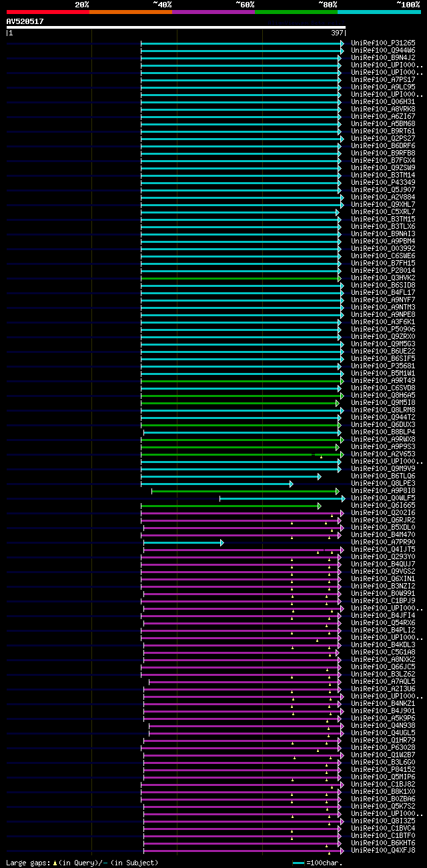Screen dimensions: 427x868
Task: Select the UniRef100_B8K1X0 label
Action: tap(383, 792)
